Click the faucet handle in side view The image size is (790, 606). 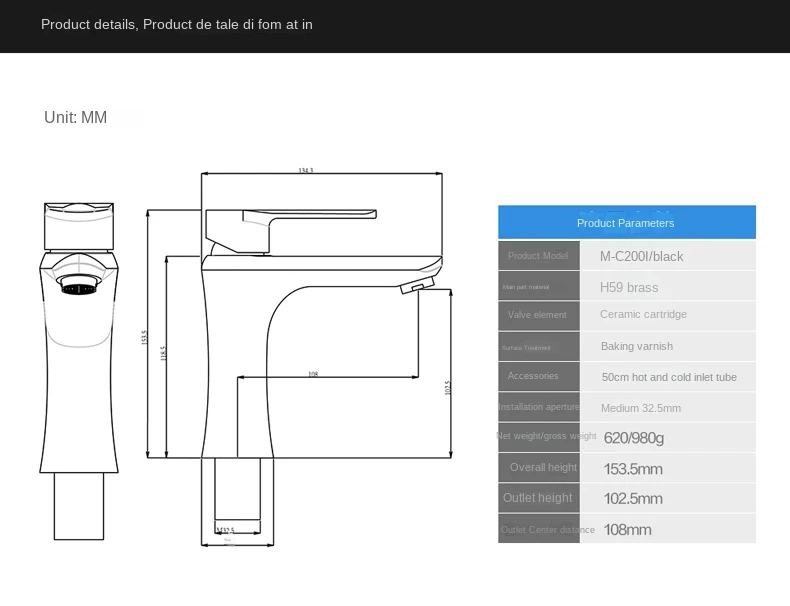[x=290, y=224]
